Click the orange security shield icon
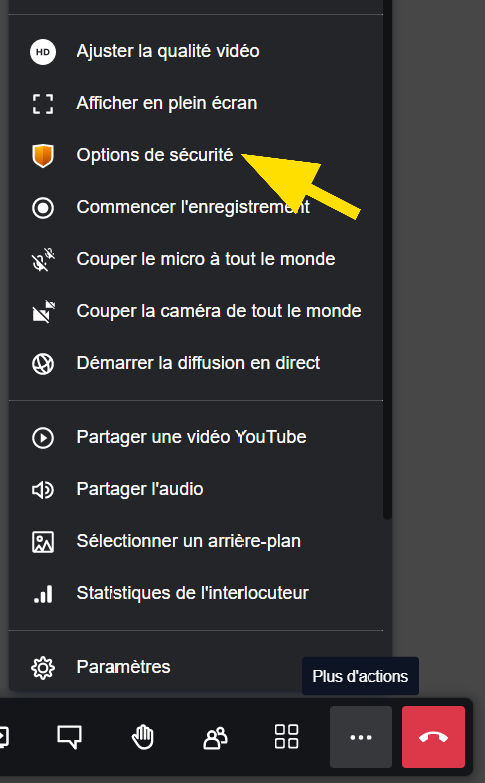Screen dimensions: 485x783 (x=43, y=156)
